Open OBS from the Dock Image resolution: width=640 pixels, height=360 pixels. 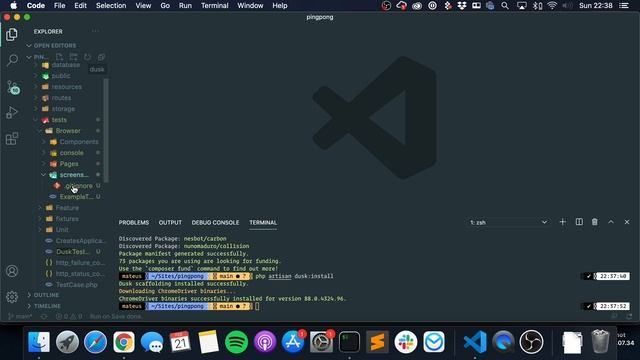click(531, 342)
